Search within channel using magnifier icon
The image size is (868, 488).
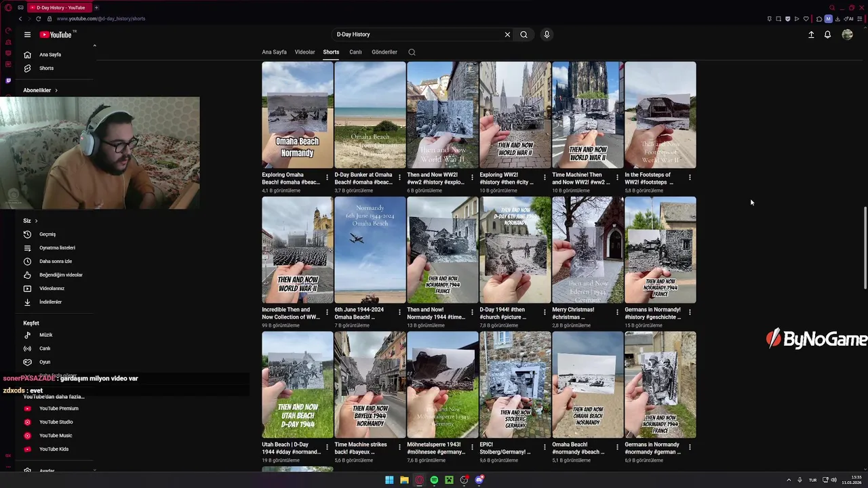(x=412, y=52)
